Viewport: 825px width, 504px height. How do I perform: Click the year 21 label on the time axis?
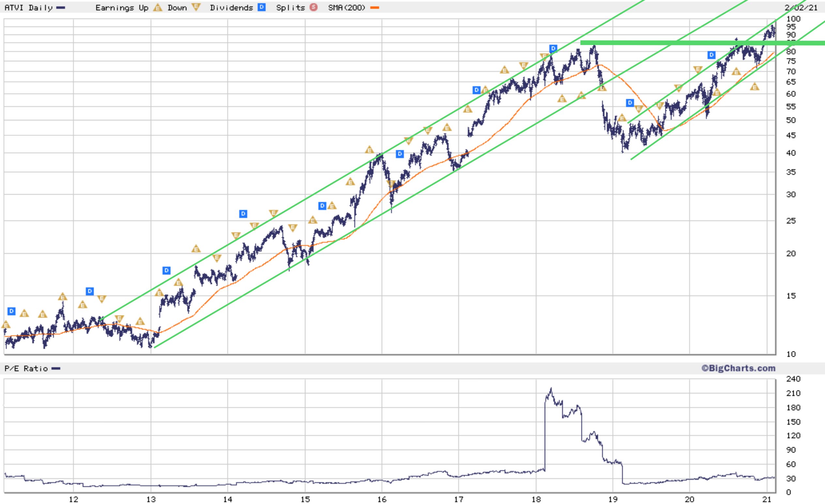point(767,499)
